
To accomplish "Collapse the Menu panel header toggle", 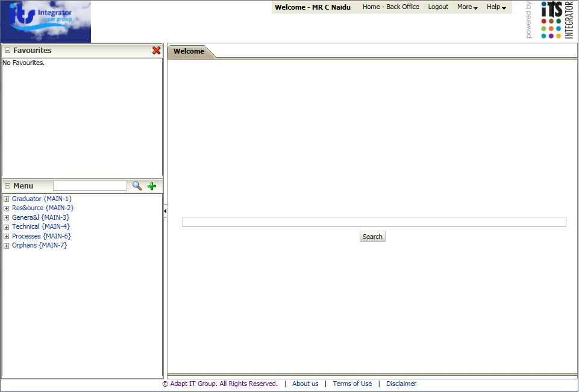I will pyautogui.click(x=7, y=186).
